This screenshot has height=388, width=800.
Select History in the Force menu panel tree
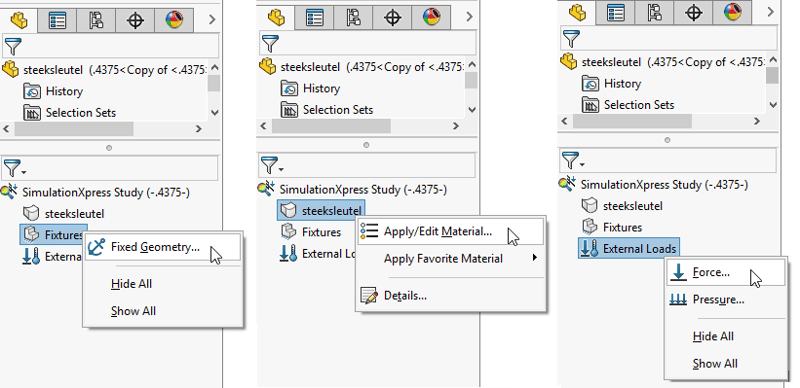tap(611, 83)
